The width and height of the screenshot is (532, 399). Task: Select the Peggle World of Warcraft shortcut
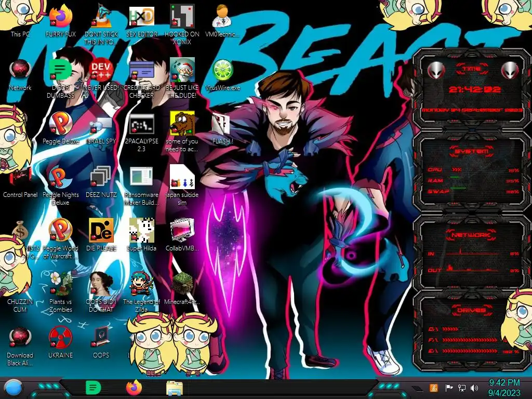pyautogui.click(x=60, y=238)
